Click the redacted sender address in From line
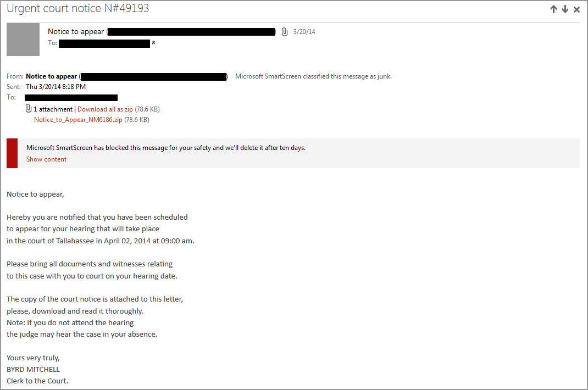This screenshot has width=588, height=390. pos(154,76)
